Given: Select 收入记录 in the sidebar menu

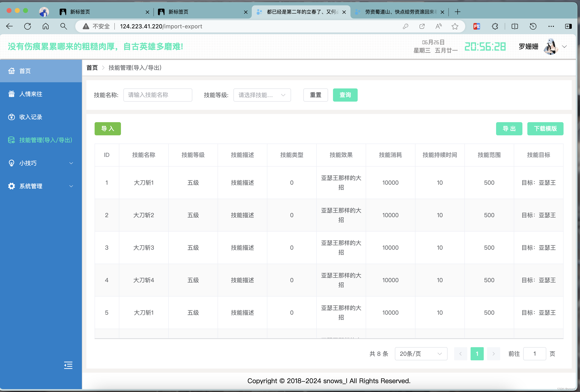Looking at the screenshot, I should click(x=31, y=117).
